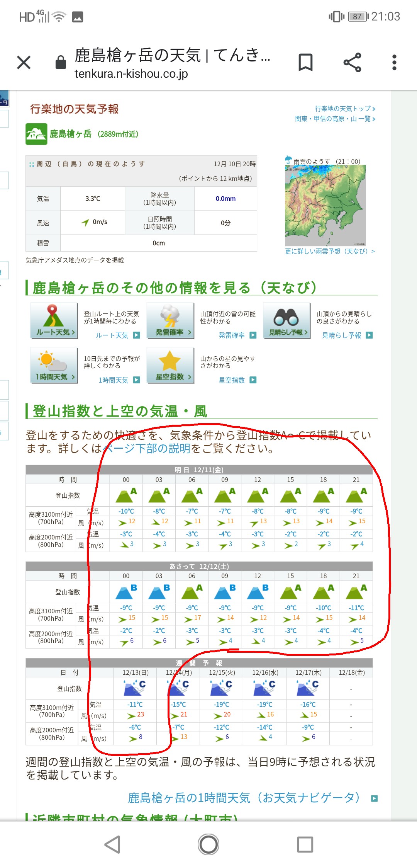Image resolution: width=417 pixels, height=868 pixels.
Task: Select wind speed 23 under 12/13(日)
Action: [x=141, y=715]
